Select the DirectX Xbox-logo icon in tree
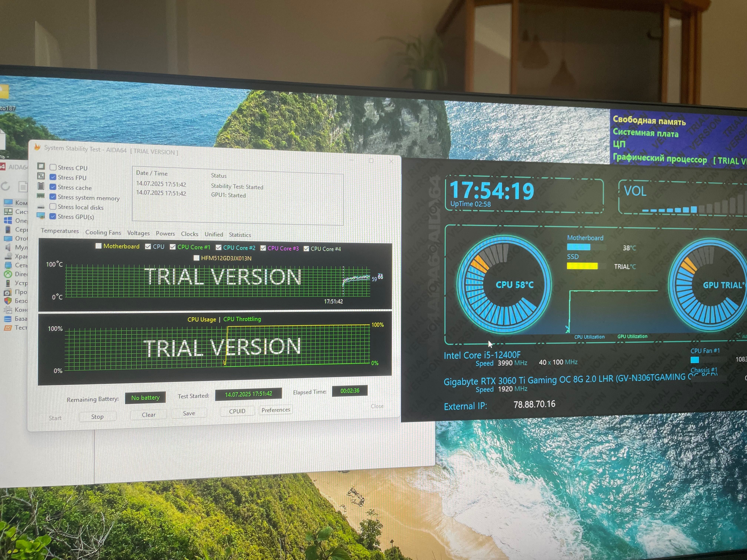This screenshot has width=747, height=560. (8, 274)
